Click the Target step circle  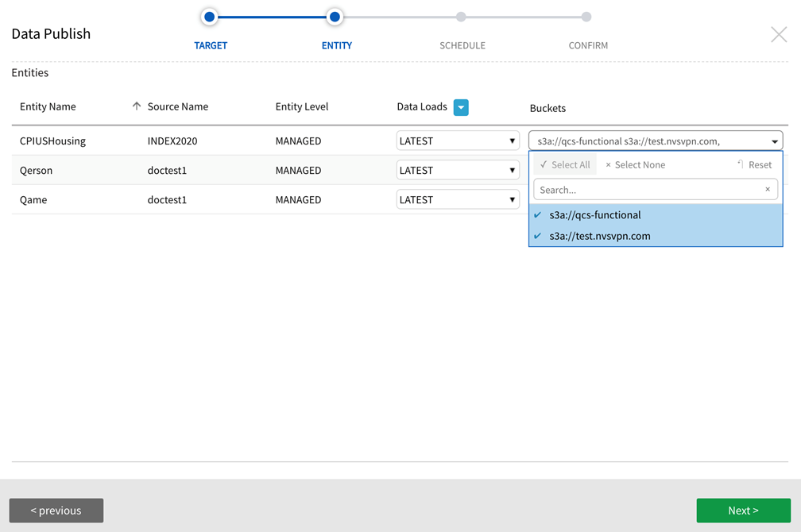point(210,17)
